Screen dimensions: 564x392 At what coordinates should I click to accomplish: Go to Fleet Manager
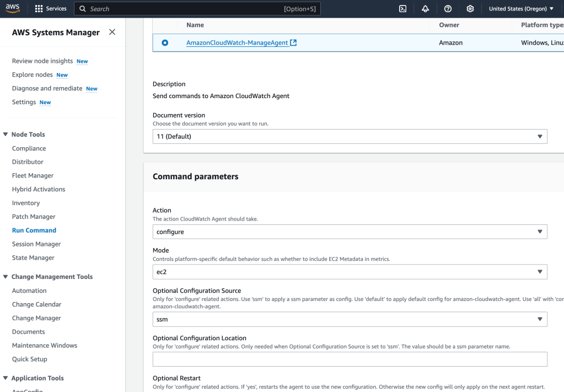pos(33,175)
